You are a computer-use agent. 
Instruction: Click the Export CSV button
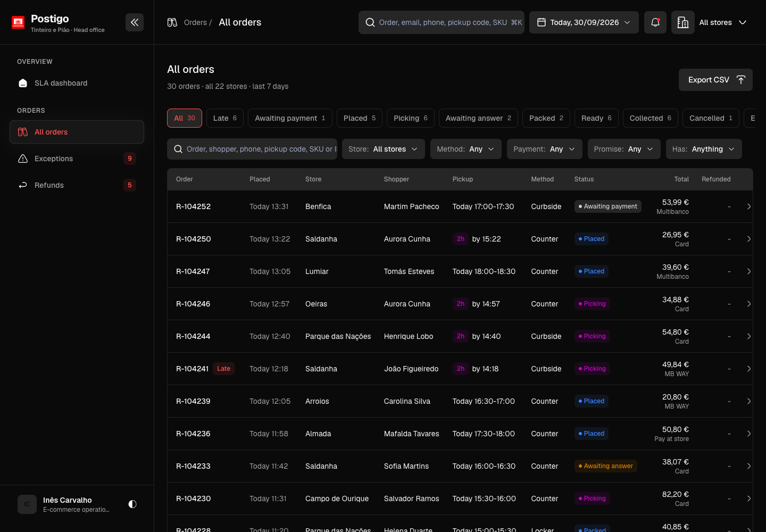pos(715,80)
